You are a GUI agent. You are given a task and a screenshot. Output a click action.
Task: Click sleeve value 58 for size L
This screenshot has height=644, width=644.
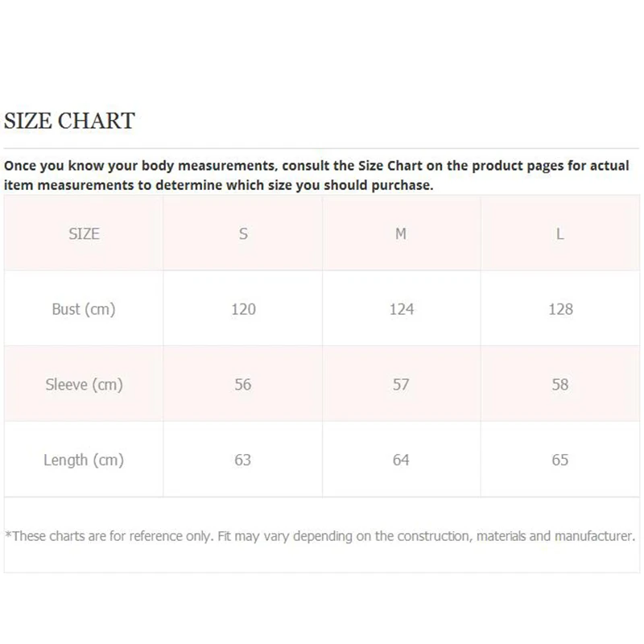coord(560,385)
